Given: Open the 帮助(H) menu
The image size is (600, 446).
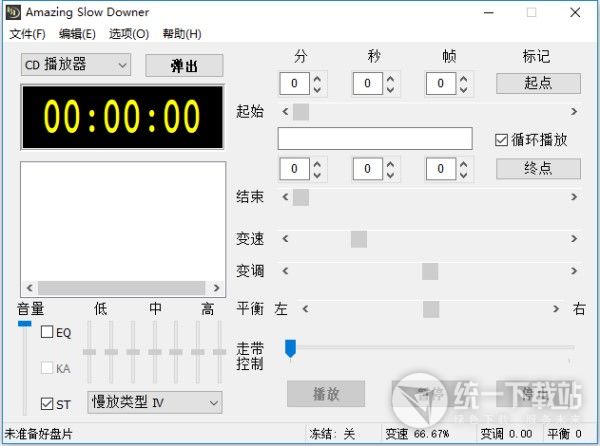Looking at the screenshot, I should (182, 34).
